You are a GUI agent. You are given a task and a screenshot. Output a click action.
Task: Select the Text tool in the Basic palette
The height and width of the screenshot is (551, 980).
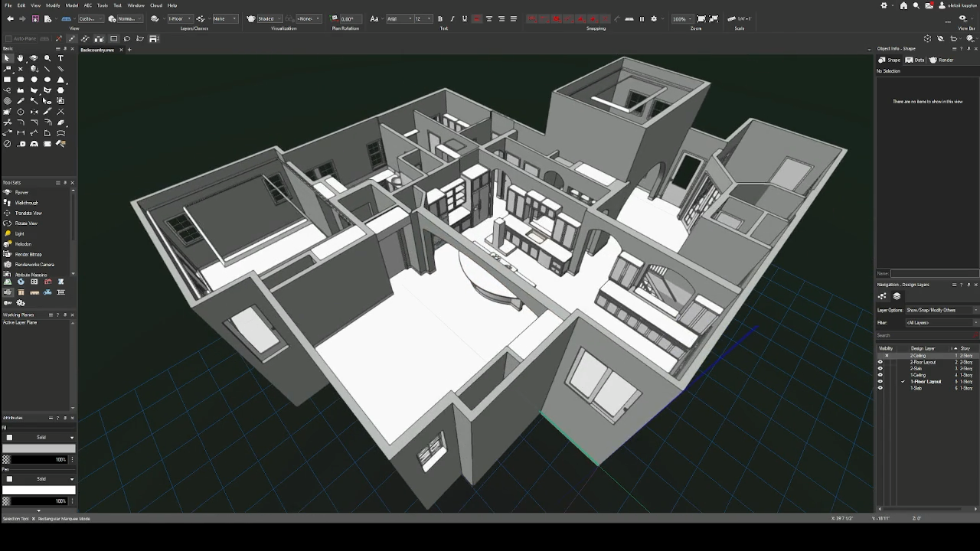60,58
